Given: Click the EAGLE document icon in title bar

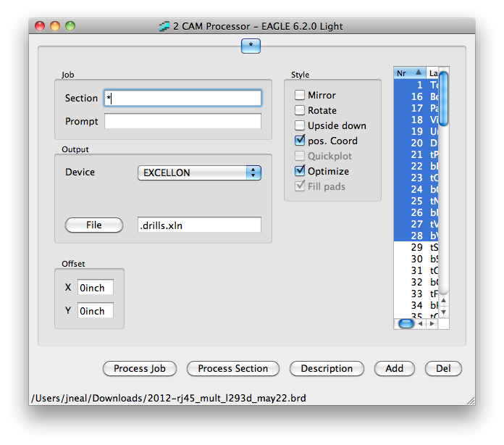Looking at the screenshot, I should click(x=164, y=26).
